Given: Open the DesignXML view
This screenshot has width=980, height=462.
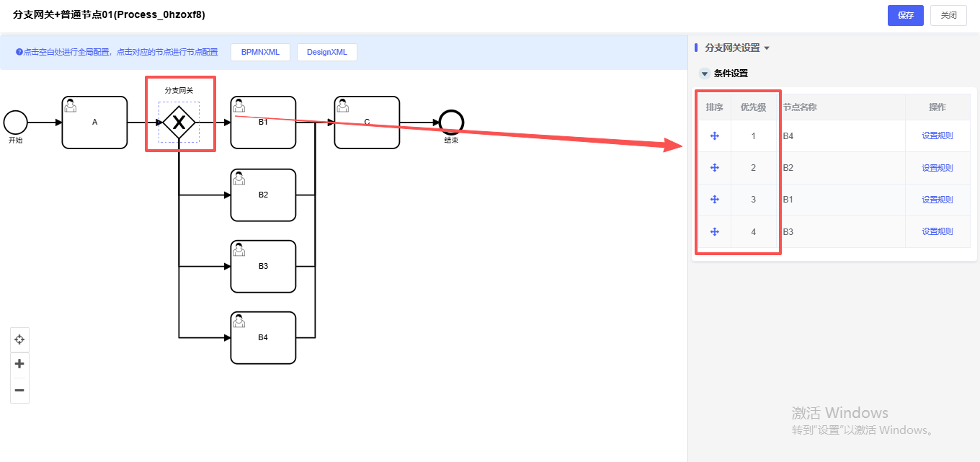Looking at the screenshot, I should [326, 52].
